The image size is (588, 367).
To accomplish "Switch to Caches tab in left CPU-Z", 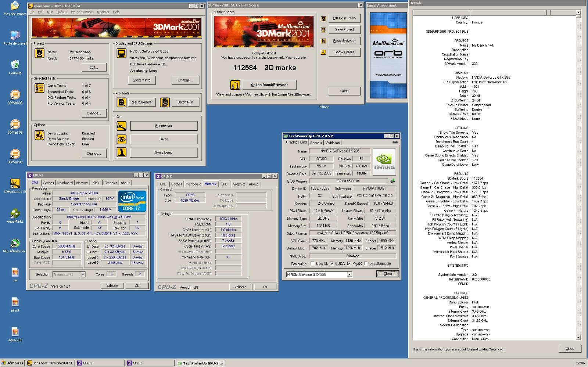I will coord(48,183).
